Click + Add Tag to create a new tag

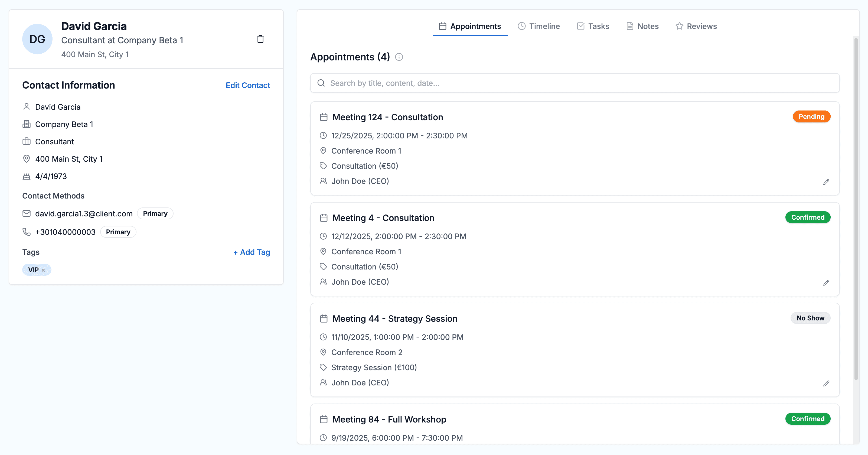pos(251,252)
